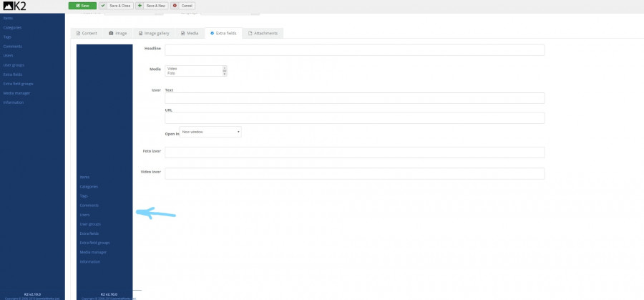Switch to the Content tab
Viewport: 644px width, 300px height.
point(87,33)
